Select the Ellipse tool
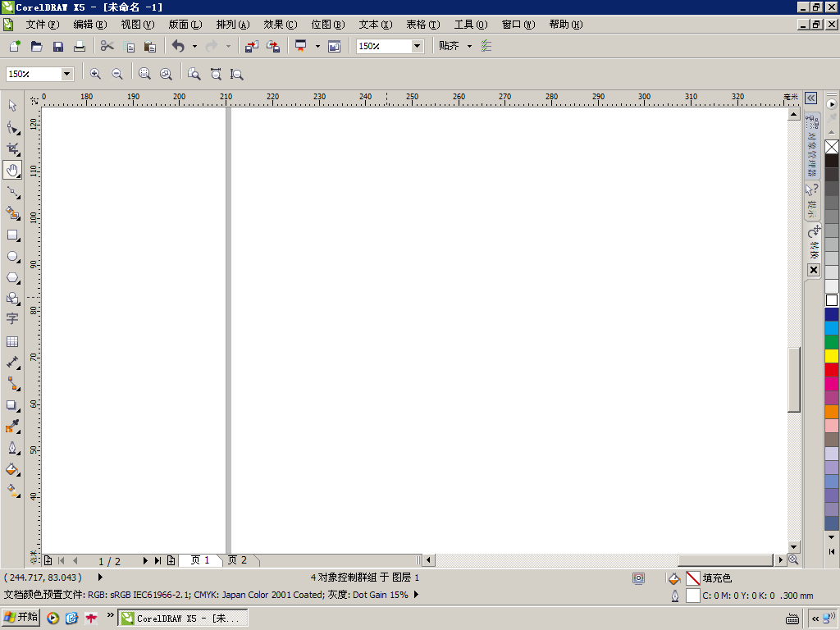840x630 pixels. 12,257
